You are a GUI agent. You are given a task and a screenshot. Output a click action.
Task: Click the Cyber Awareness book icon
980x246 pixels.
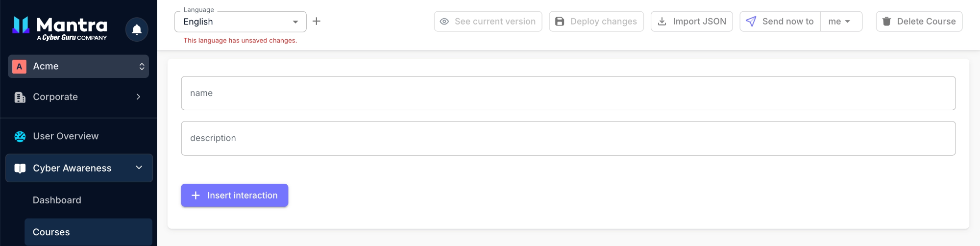click(20, 168)
